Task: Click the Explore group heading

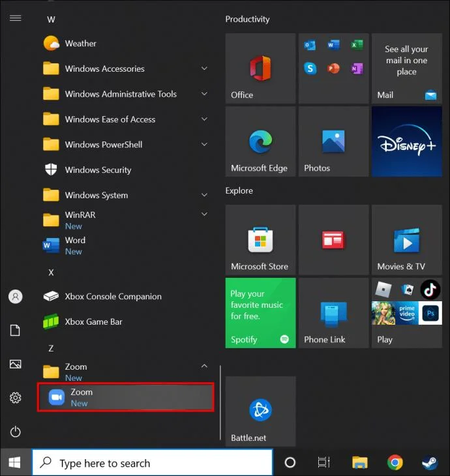Action: (239, 190)
